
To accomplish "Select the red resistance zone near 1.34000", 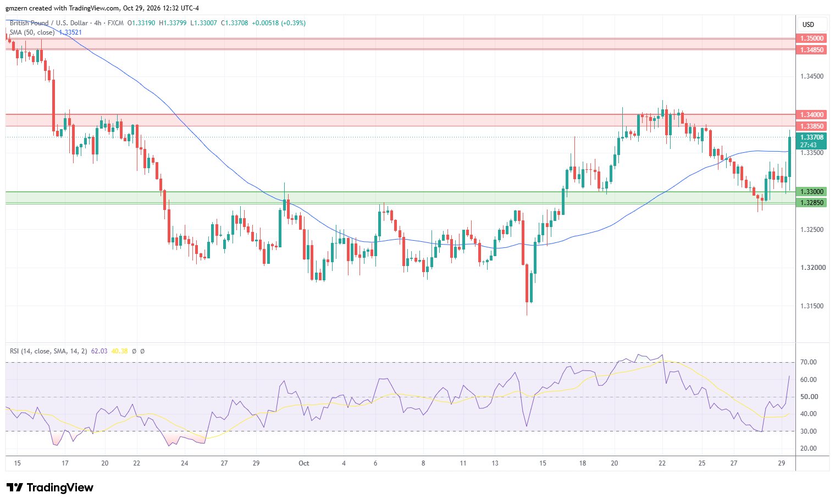I will click(x=400, y=120).
